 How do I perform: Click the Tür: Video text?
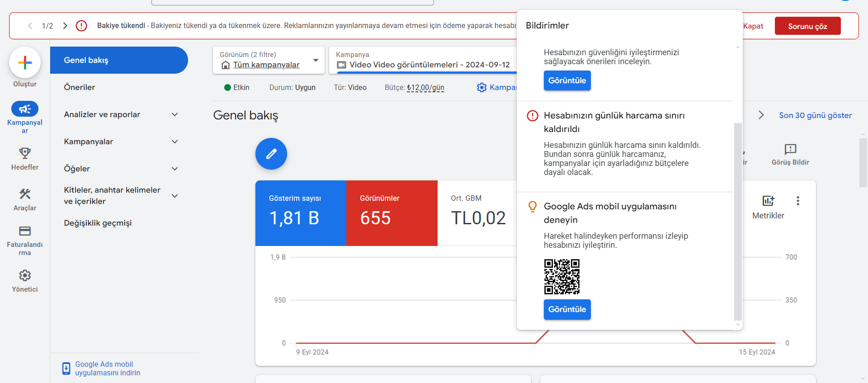(350, 87)
